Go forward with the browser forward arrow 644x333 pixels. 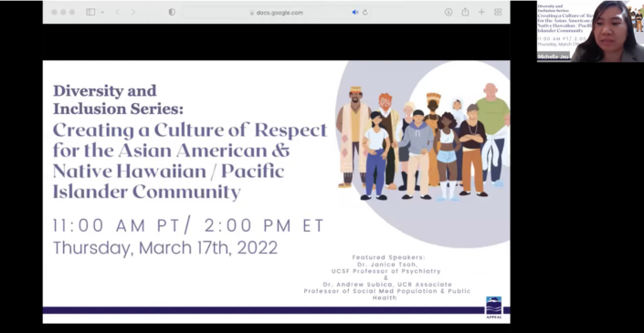[x=133, y=12]
